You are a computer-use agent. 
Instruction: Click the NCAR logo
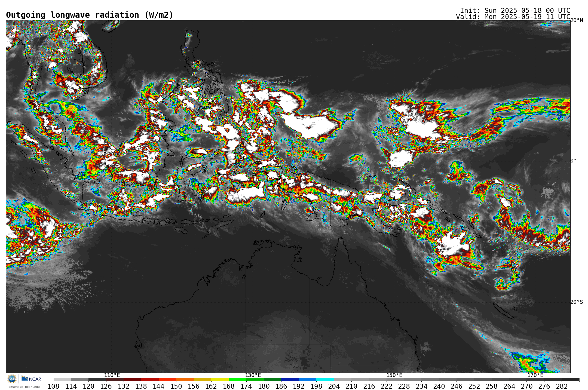click(31, 379)
